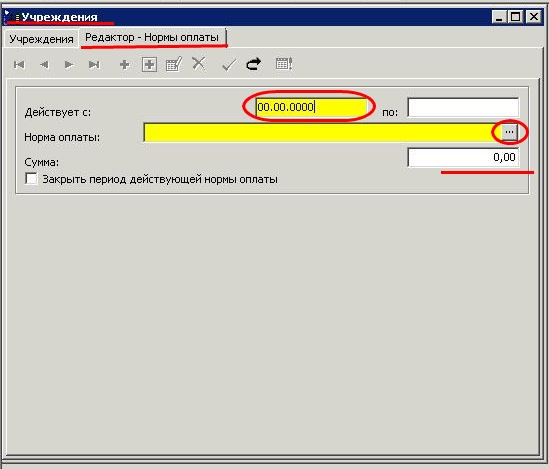
Task: Click the table icon with exclamation mark
Action: (284, 64)
